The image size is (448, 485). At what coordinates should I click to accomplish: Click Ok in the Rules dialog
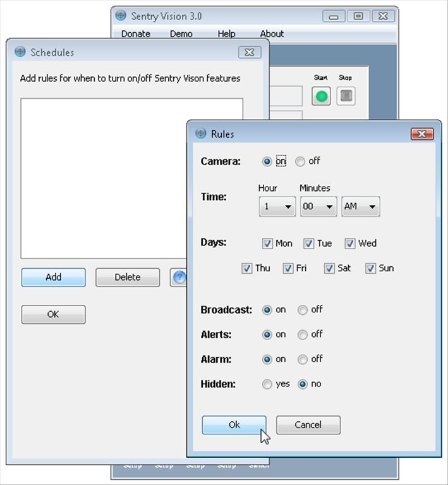234,425
